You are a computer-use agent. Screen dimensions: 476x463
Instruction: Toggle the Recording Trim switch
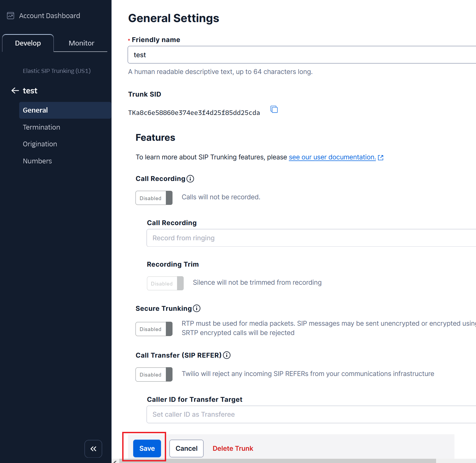[x=165, y=283]
